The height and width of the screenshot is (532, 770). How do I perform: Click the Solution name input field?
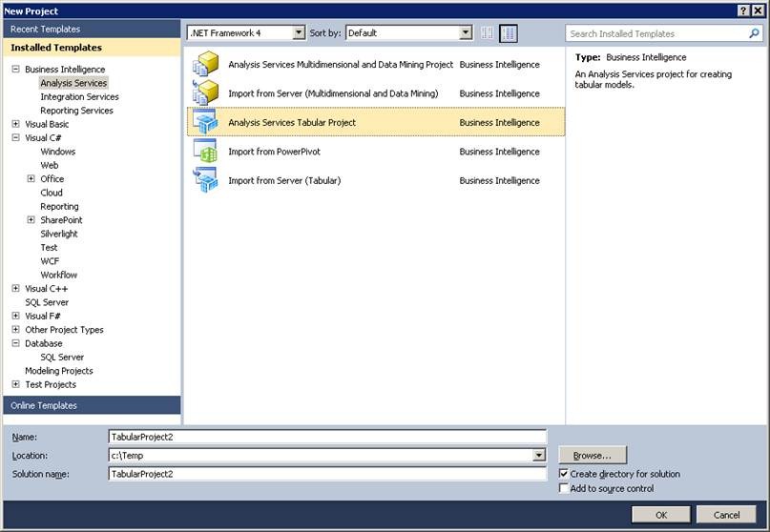coord(327,474)
